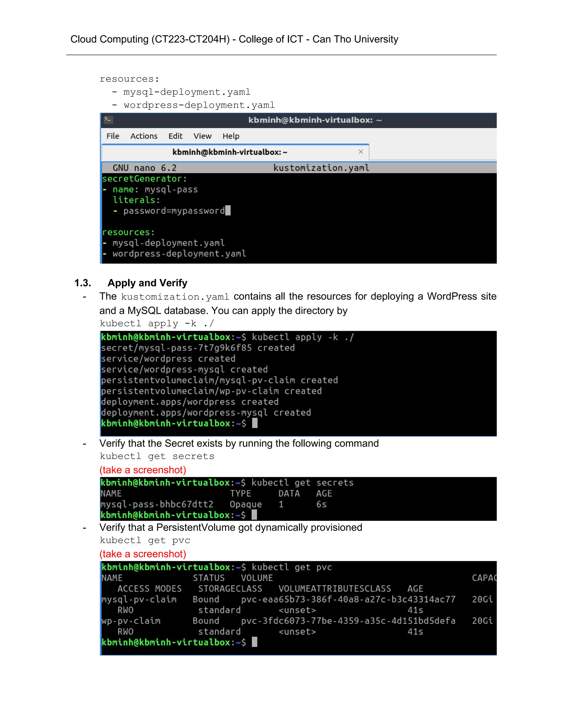Click the terminal icon in the title bar
Viewport: 563px width, 728px height.
pos(108,120)
